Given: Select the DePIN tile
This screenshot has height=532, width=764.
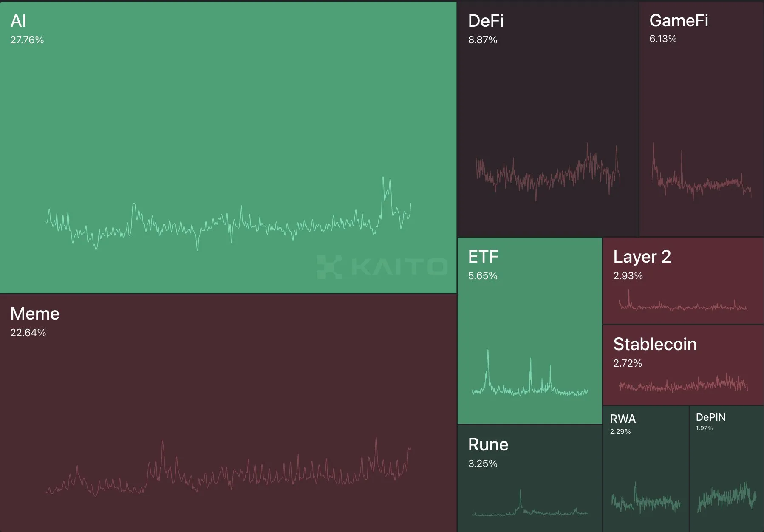Looking at the screenshot, I should pos(727,469).
